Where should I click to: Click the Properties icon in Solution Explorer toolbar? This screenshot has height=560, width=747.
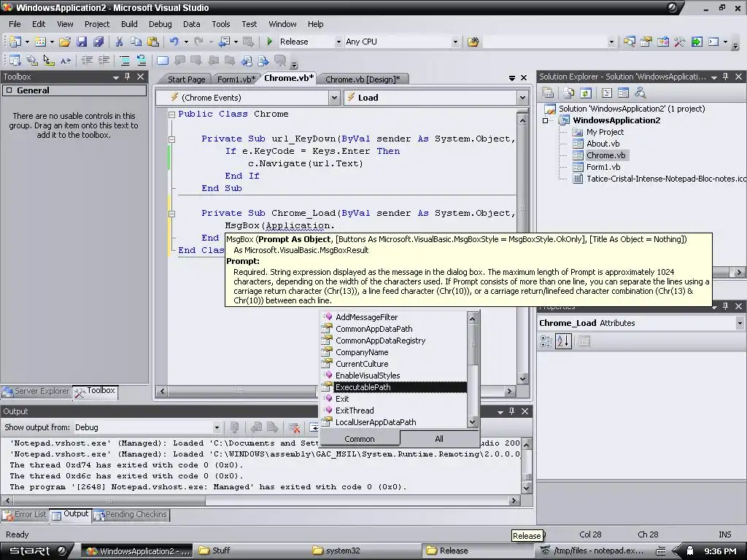tap(548, 93)
